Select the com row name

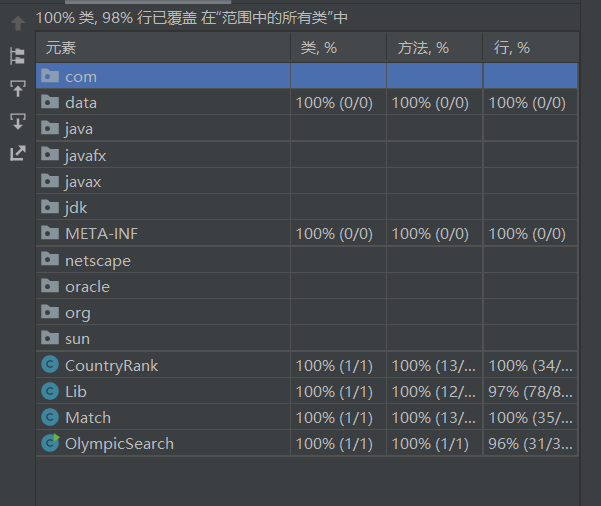tap(81, 77)
